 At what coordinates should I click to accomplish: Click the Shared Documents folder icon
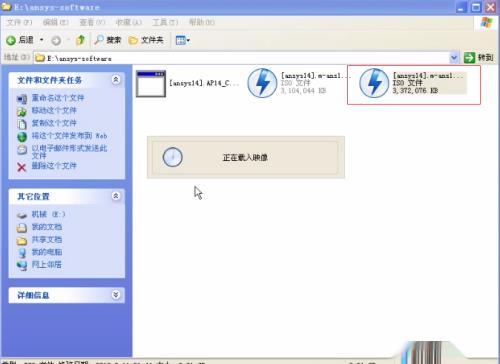22,240
